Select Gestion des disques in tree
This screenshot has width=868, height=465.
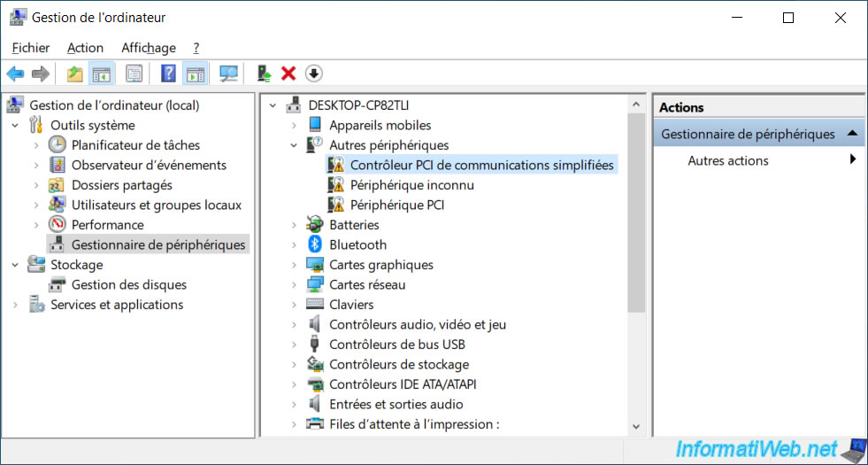coord(128,284)
